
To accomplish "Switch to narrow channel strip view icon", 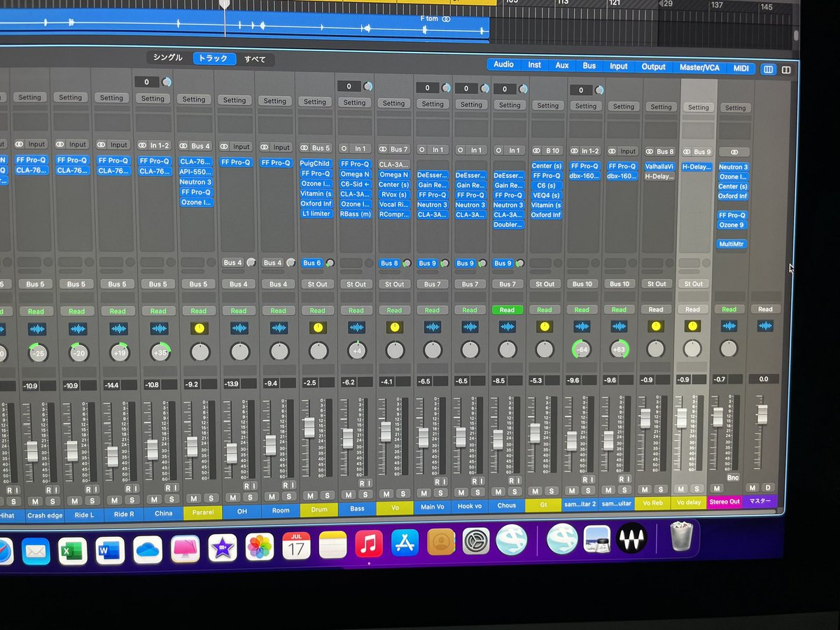I will pyautogui.click(x=769, y=69).
